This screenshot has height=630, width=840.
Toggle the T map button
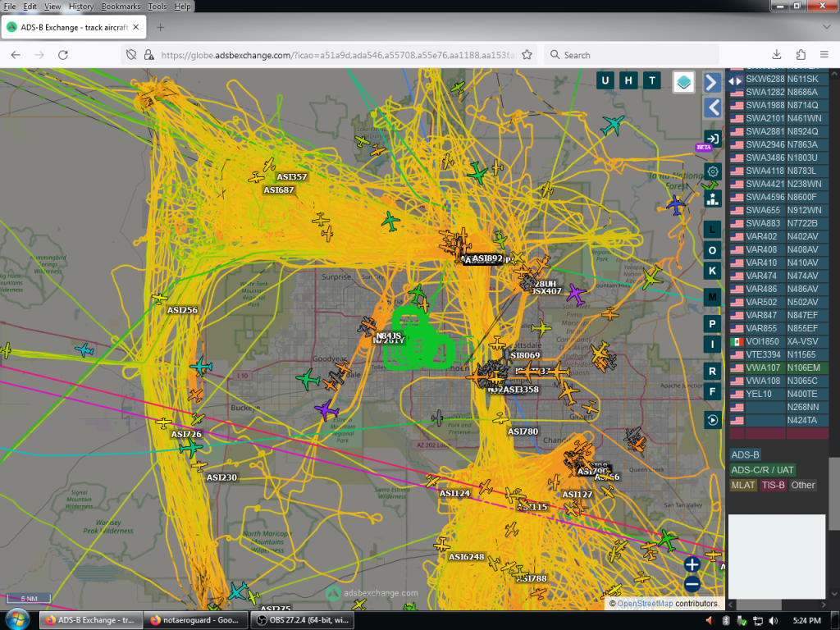click(652, 81)
